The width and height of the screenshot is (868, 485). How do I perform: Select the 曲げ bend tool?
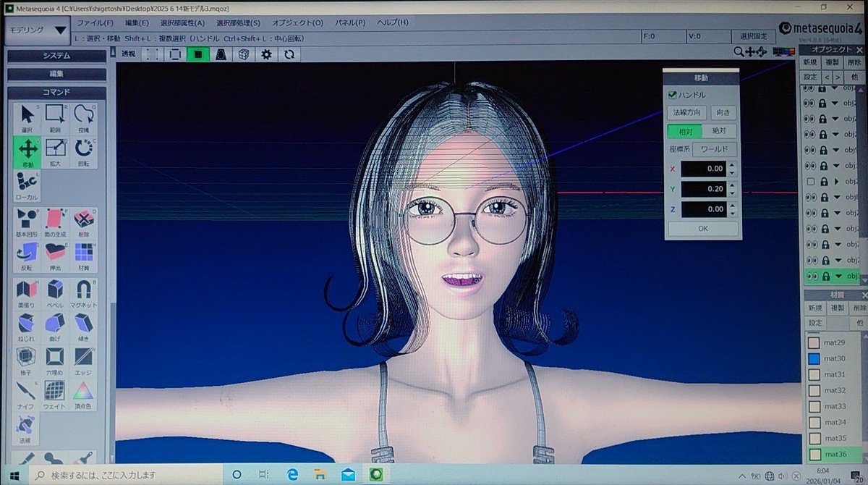55,326
